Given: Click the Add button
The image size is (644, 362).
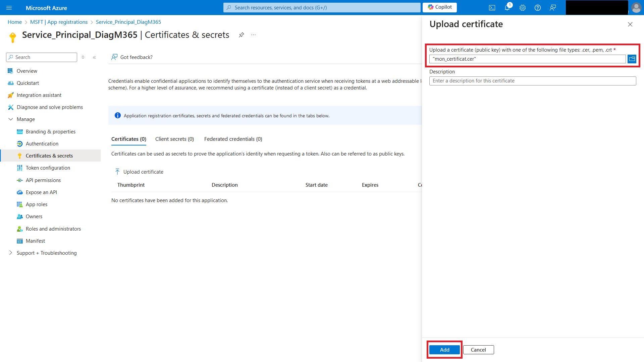Looking at the screenshot, I should coord(444,350).
